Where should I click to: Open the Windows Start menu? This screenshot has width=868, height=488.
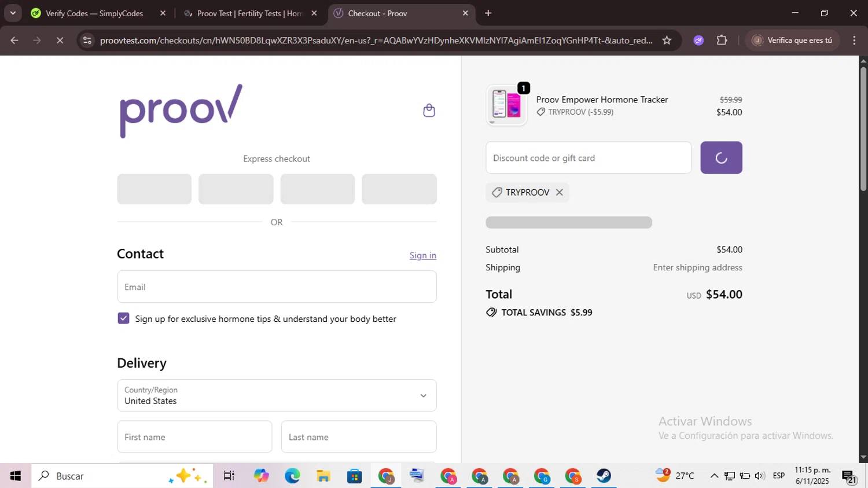pyautogui.click(x=16, y=476)
